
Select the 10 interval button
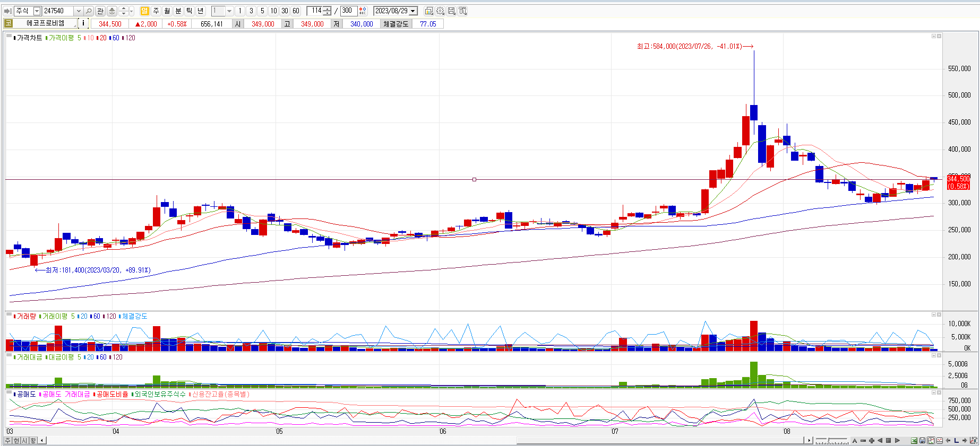pos(273,11)
